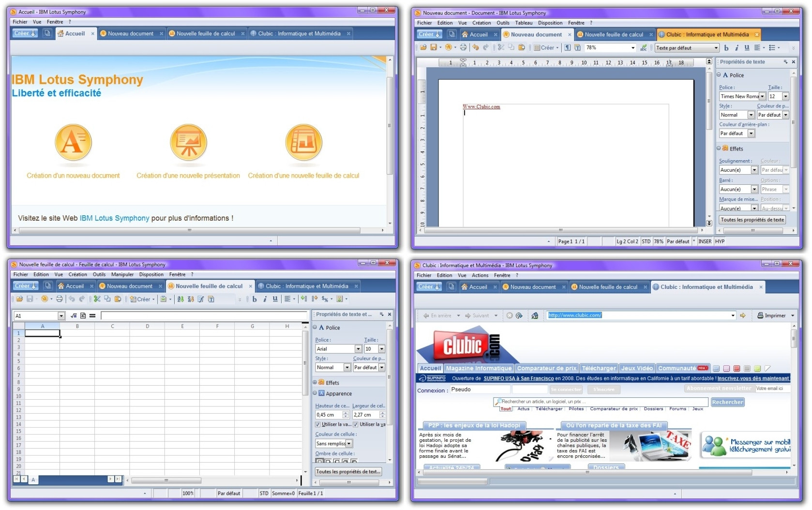Open the Manipuler menu in the spreadsheet window
This screenshot has width=812, height=510.
pos(122,274)
